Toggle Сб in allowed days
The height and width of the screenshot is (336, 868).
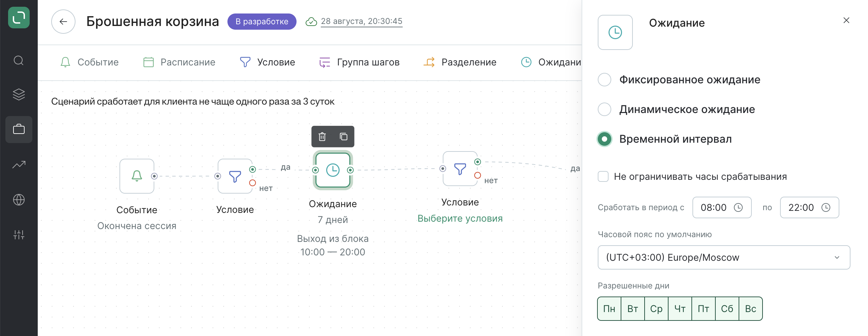727,309
